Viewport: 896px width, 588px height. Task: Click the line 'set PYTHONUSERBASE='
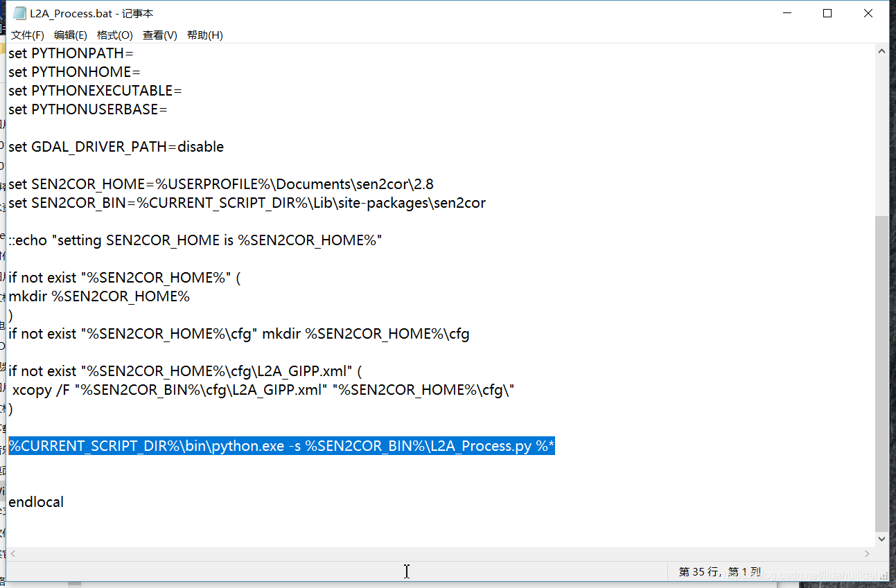tap(88, 109)
